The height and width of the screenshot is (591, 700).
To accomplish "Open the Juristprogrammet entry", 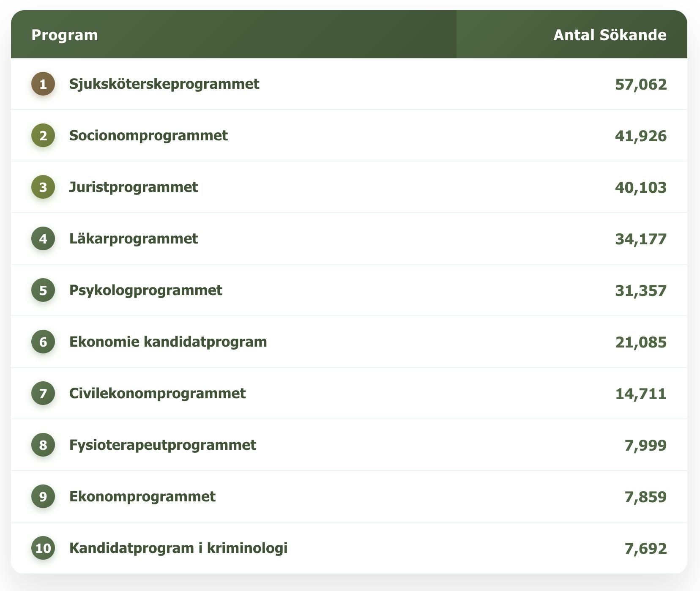I will (x=134, y=187).
